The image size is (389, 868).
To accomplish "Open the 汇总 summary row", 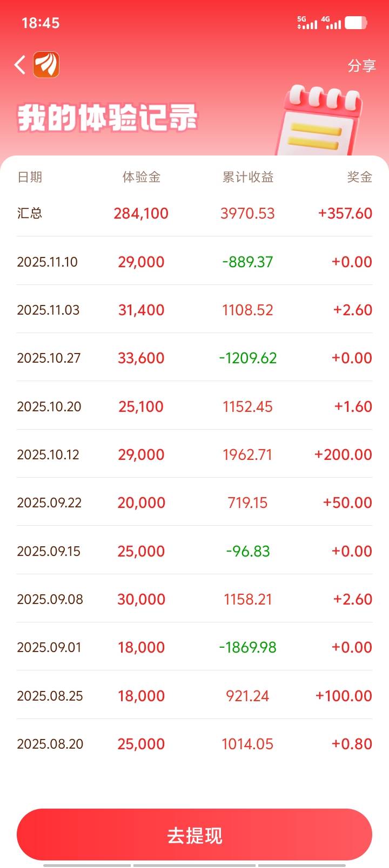I will click(x=194, y=213).
